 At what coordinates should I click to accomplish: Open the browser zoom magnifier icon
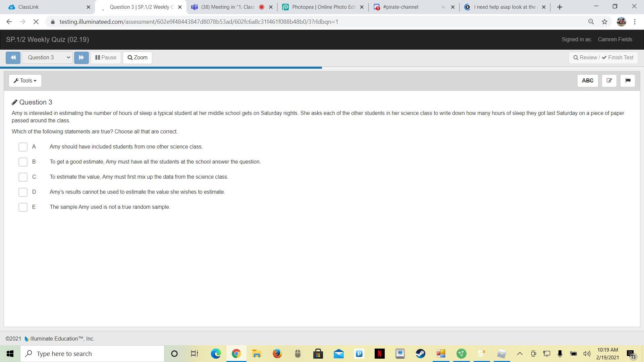click(591, 22)
